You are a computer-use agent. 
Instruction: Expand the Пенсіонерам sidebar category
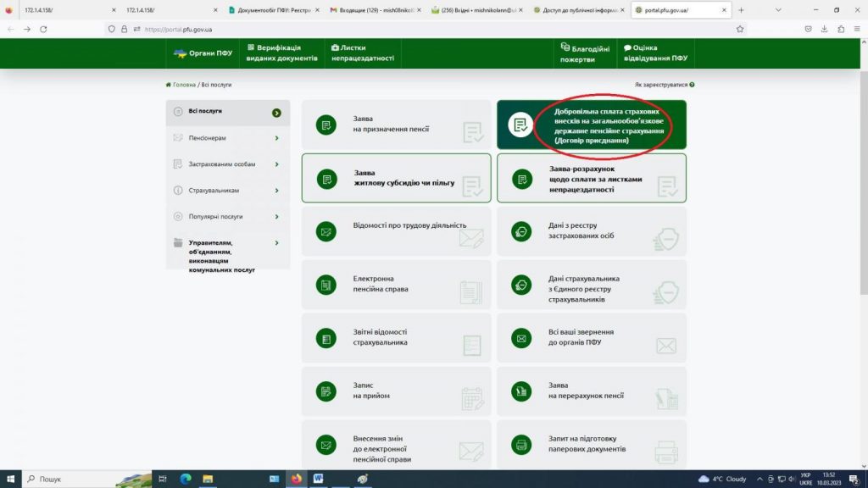227,138
